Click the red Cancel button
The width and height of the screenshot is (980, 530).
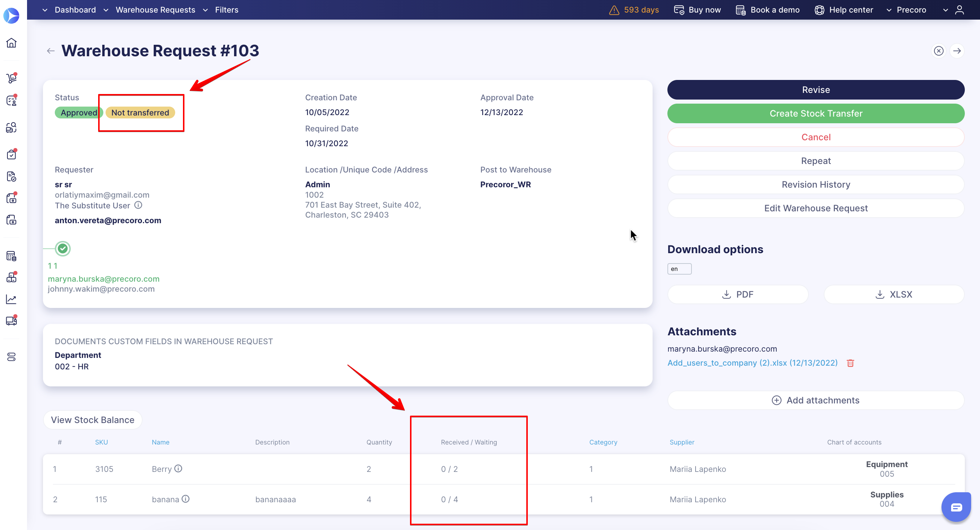pos(816,137)
